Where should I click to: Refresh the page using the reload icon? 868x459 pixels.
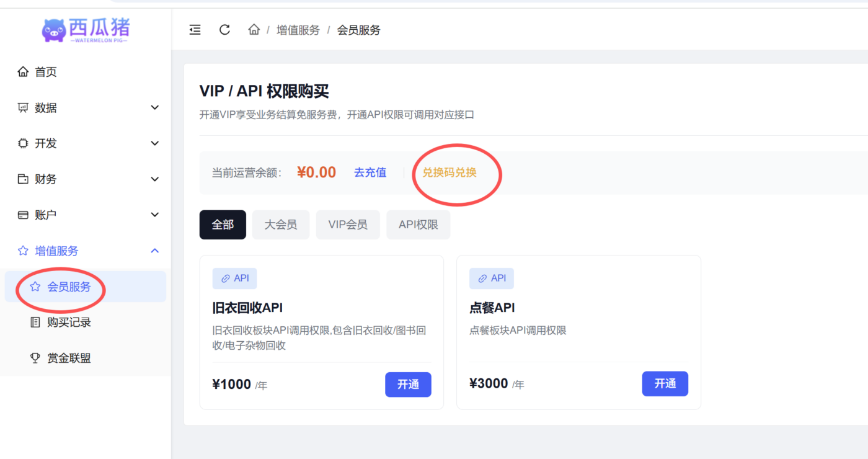point(224,29)
